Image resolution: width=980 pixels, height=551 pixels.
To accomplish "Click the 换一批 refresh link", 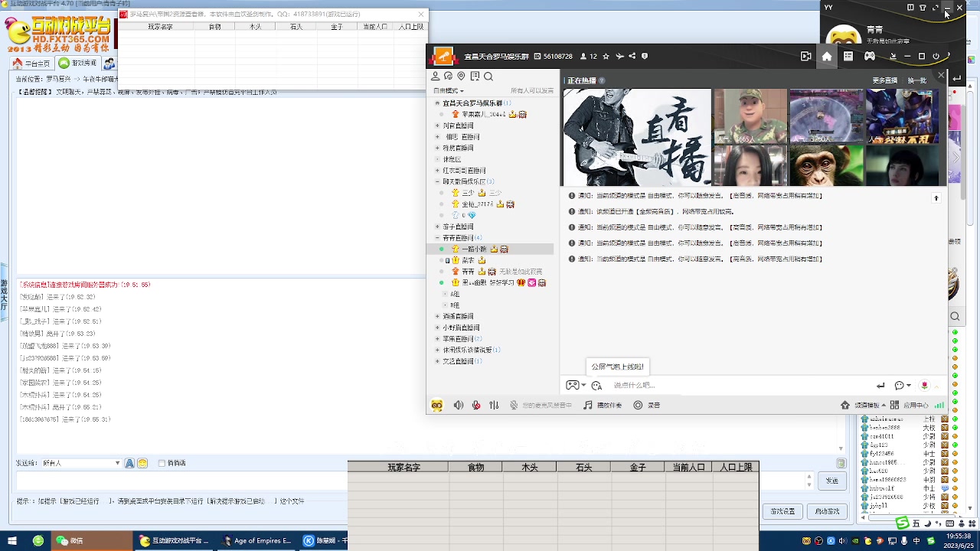I will coord(916,80).
